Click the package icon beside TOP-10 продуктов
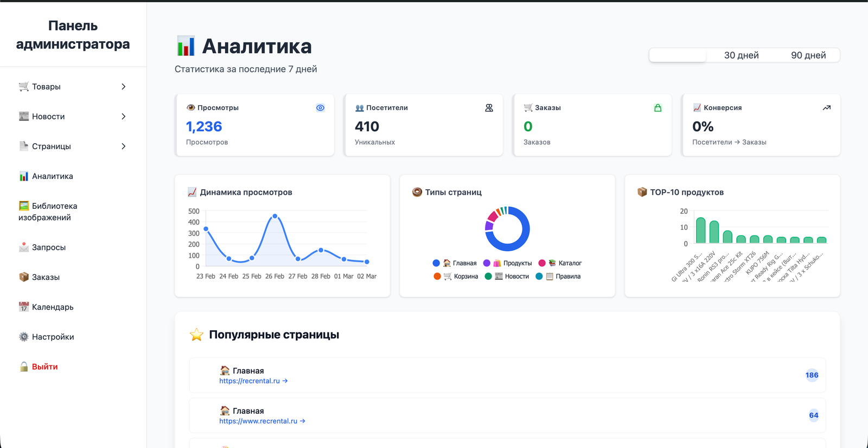 coord(642,192)
